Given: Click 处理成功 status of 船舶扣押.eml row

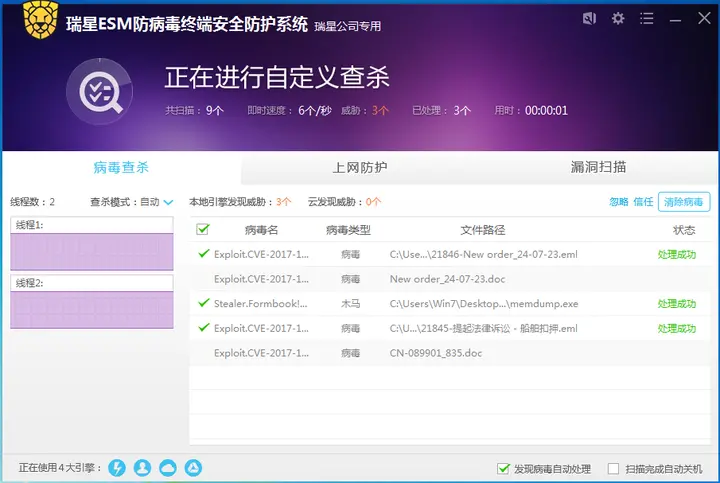Looking at the screenshot, I should click(677, 329).
